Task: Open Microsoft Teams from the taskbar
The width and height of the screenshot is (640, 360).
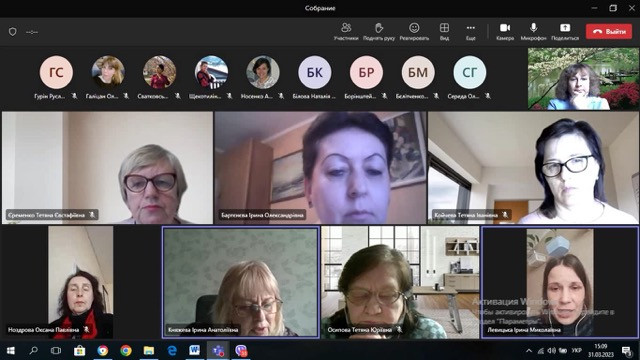Action: [218, 351]
